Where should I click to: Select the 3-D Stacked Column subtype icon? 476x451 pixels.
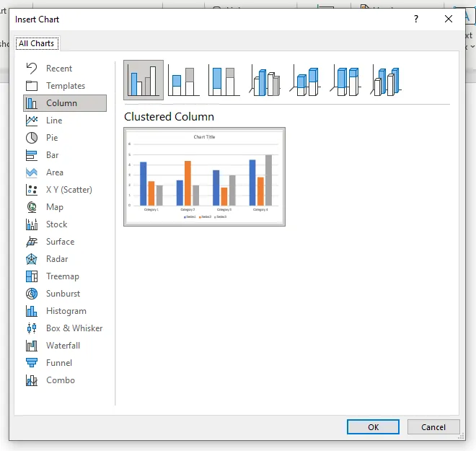click(307, 80)
